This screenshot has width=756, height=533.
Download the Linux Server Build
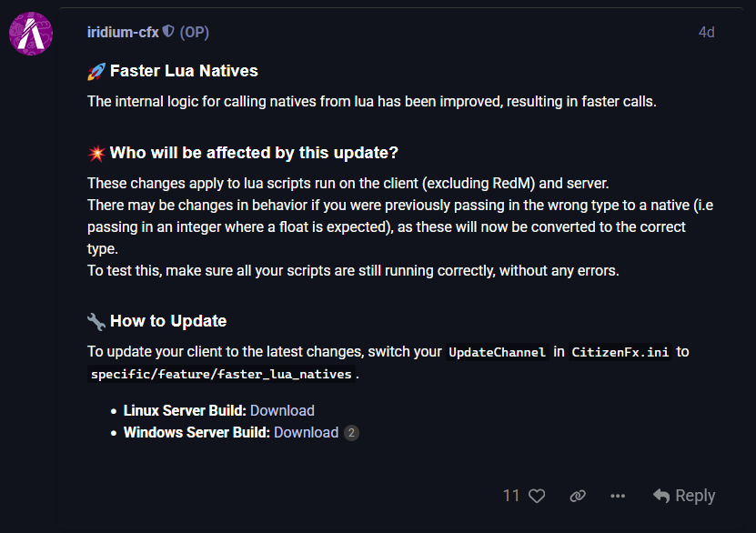point(282,410)
